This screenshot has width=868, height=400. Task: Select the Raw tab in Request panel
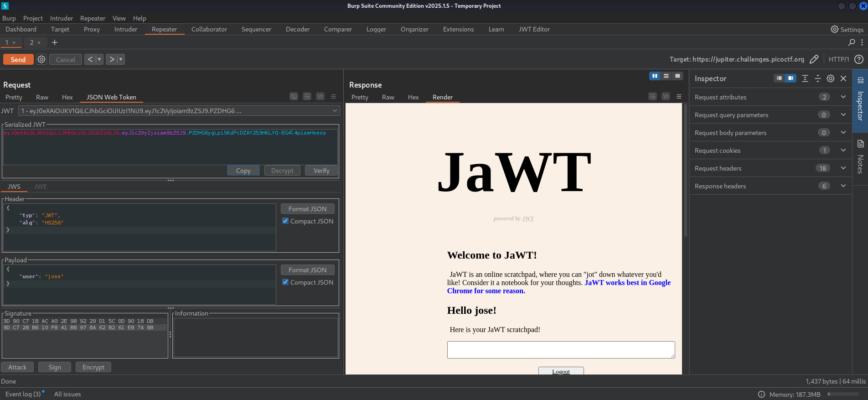42,97
